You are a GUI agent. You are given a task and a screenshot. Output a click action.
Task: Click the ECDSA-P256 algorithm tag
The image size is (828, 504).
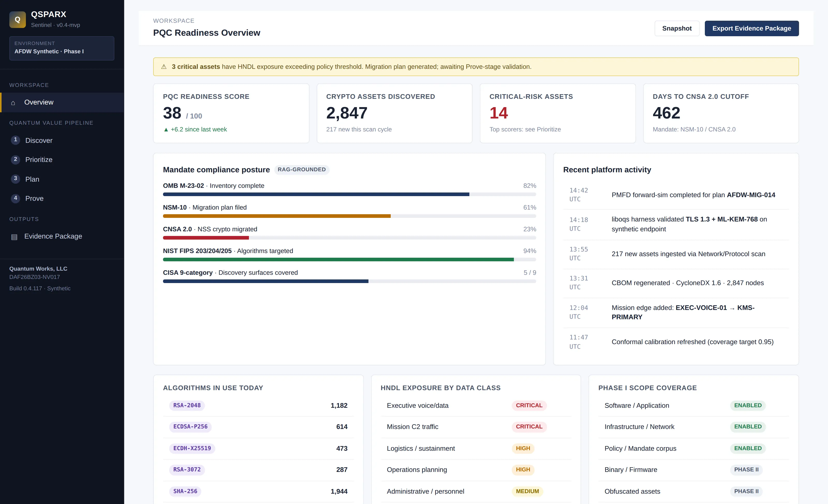190,427
